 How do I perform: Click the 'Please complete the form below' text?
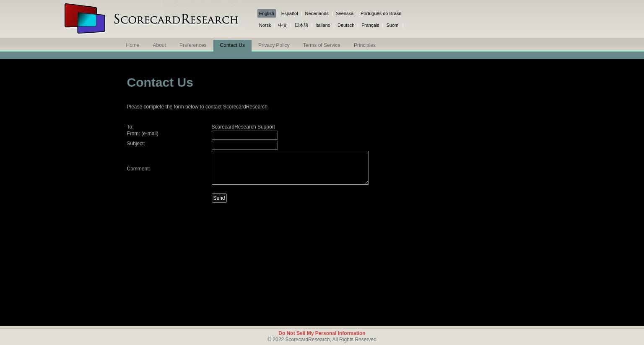197,107
